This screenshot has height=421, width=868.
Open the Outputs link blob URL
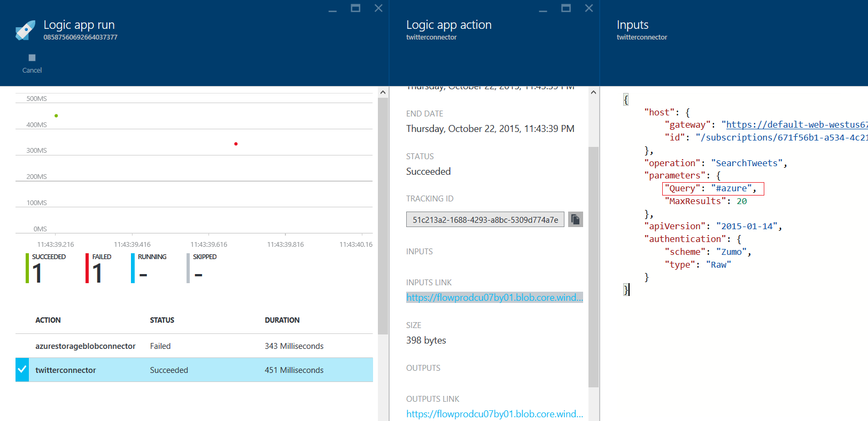pyautogui.click(x=494, y=414)
